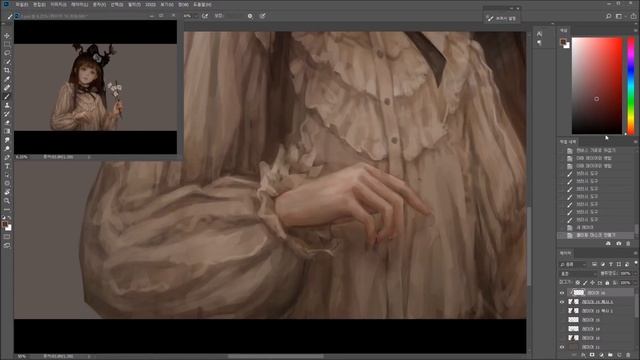This screenshot has width=640, height=360.
Task: Delete layer trash icon in Layers panel
Action: [628, 356]
